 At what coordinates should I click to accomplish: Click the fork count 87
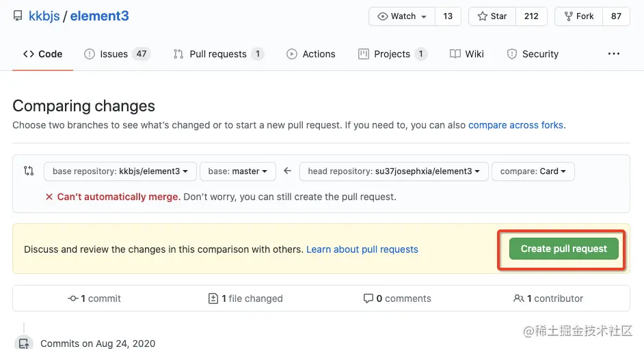click(x=616, y=16)
